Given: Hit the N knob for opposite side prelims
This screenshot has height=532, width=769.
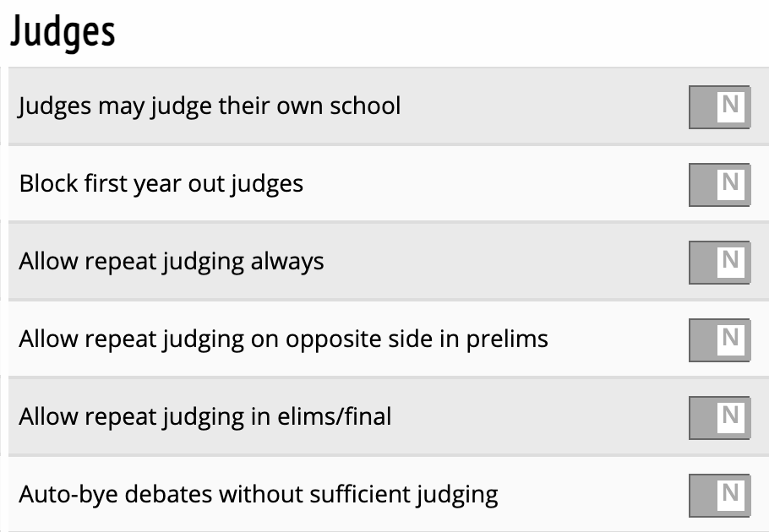Looking at the screenshot, I should tap(730, 338).
